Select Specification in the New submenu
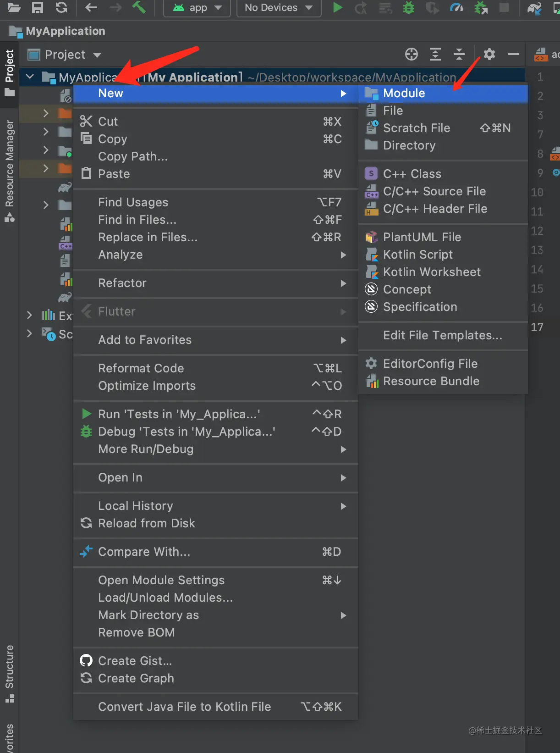Image resolution: width=560 pixels, height=753 pixels. [443, 307]
